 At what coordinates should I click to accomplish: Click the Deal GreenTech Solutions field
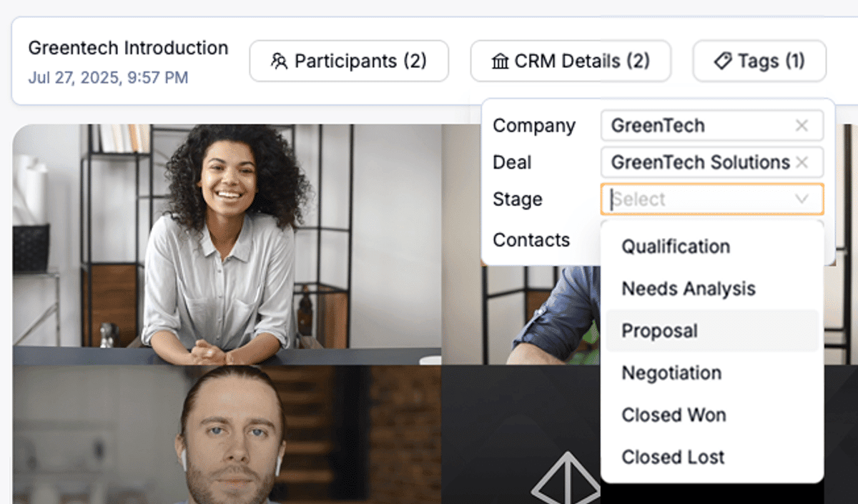[x=712, y=162]
